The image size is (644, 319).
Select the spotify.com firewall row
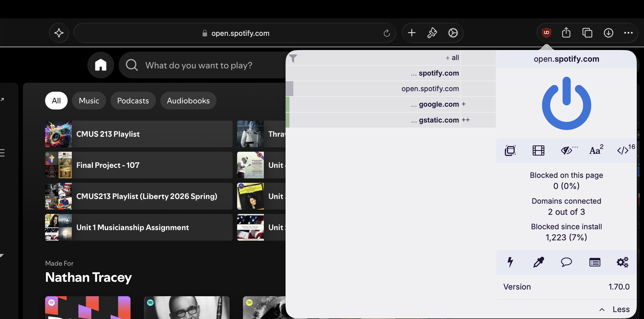[x=391, y=73]
